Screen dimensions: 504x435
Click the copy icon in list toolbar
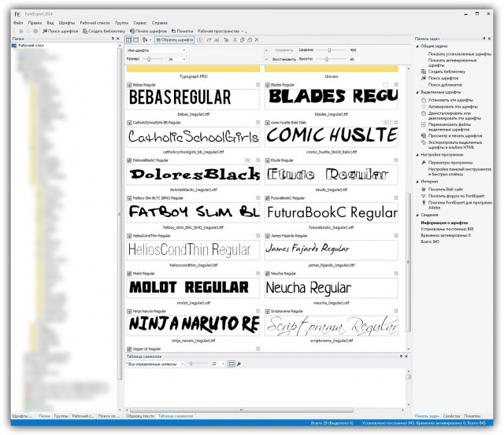coord(243,40)
